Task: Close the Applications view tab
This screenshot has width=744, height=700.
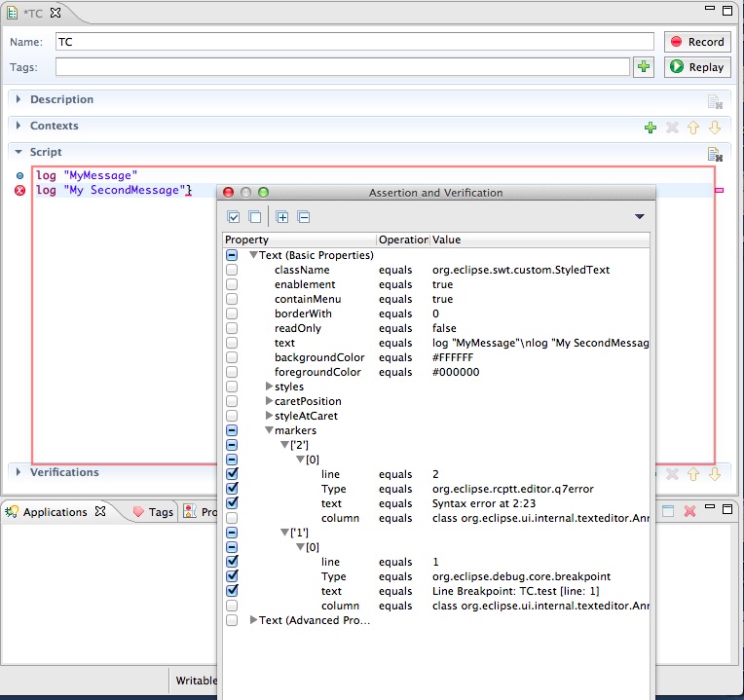Action: [x=100, y=511]
